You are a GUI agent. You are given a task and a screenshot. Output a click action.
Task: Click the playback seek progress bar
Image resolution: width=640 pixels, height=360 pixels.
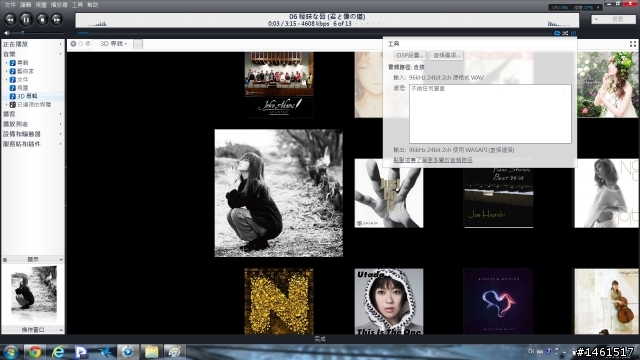pos(314,33)
